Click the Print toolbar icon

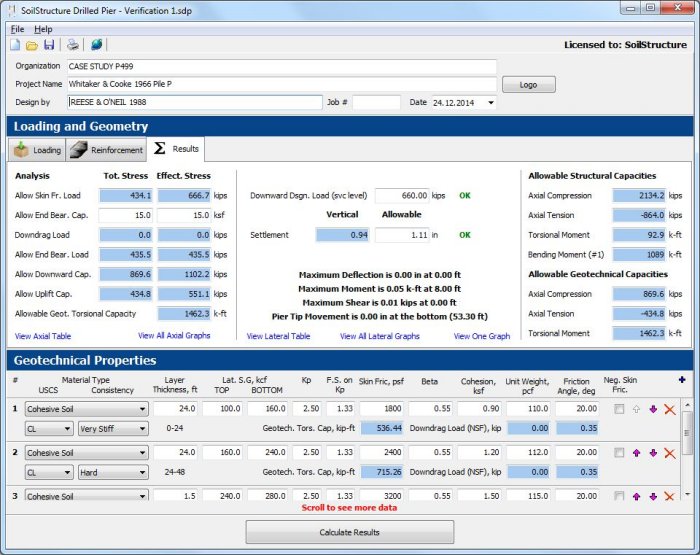pyautogui.click(x=73, y=45)
